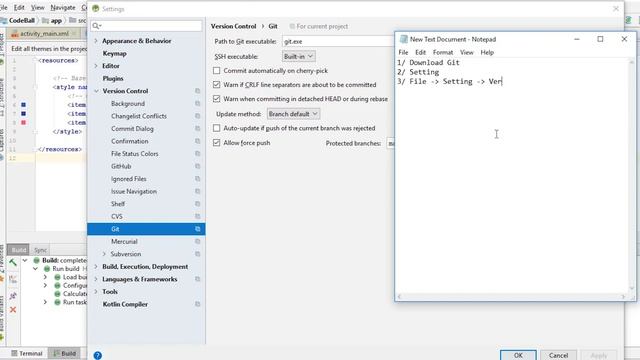Select CVS settings page
Screen dimensions: 640x360
pyautogui.click(x=117, y=216)
